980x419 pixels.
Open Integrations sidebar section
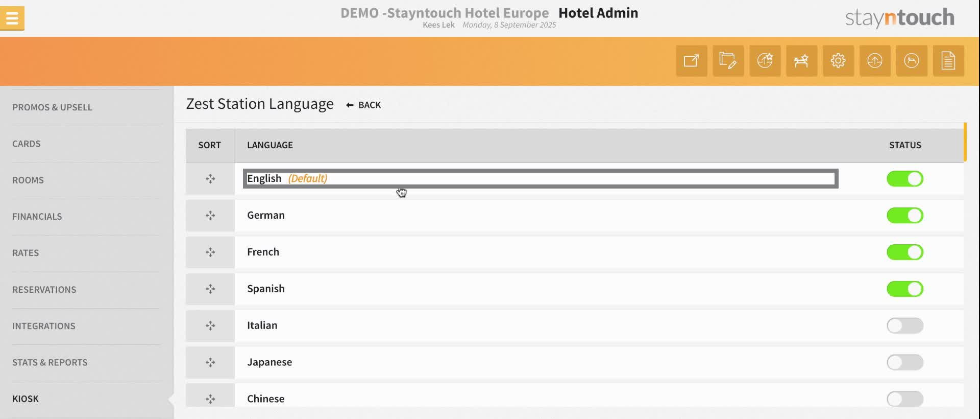[44, 326]
